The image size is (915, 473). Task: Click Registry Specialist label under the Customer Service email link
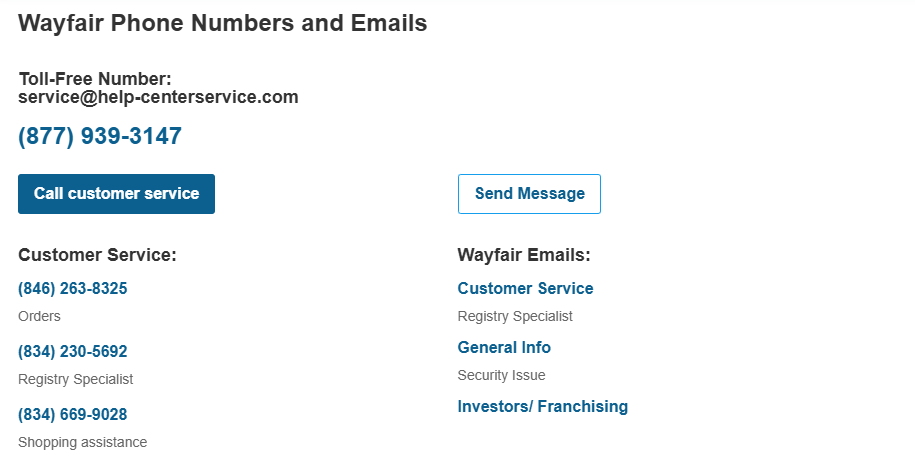pos(515,316)
